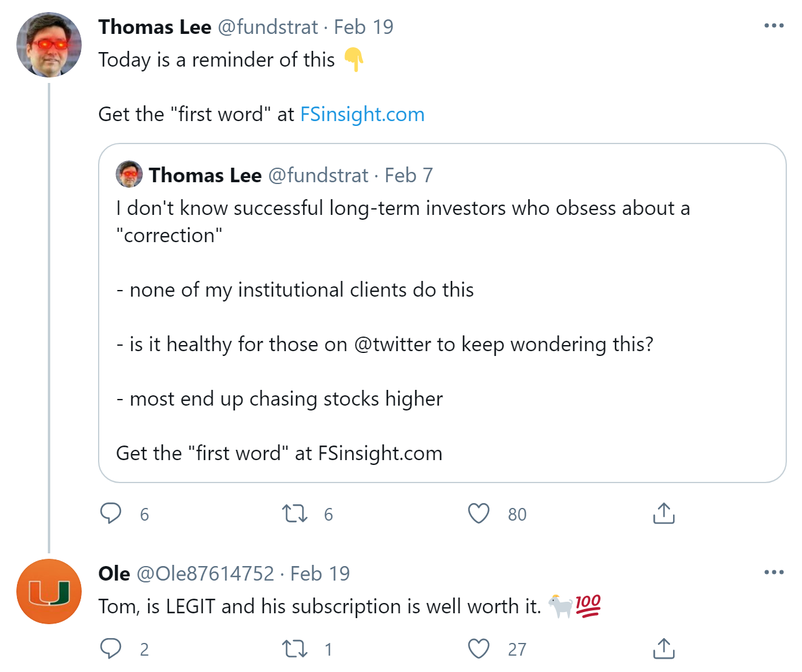The image size is (802, 672).
Task: Reply to Thomas Lee's Feb 19 tweet
Action: [111, 513]
